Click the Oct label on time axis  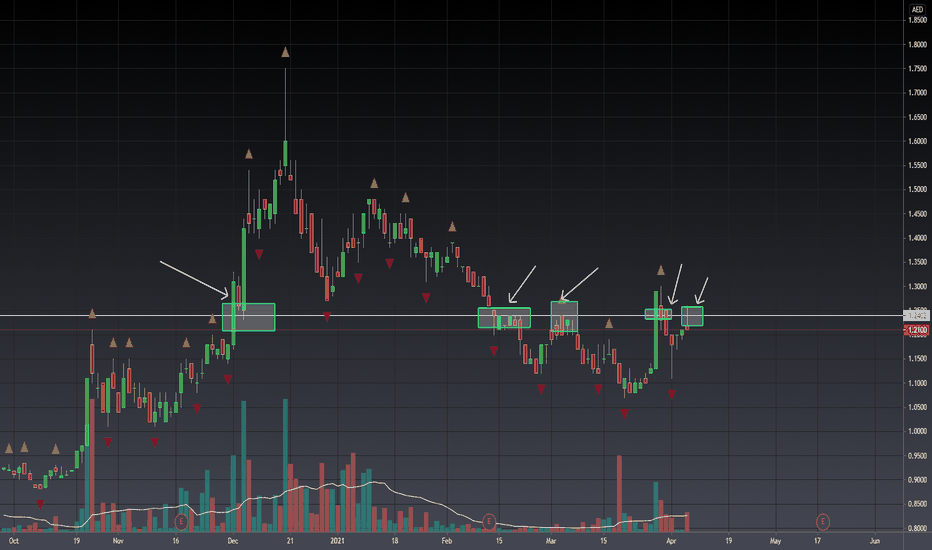pyautogui.click(x=14, y=541)
